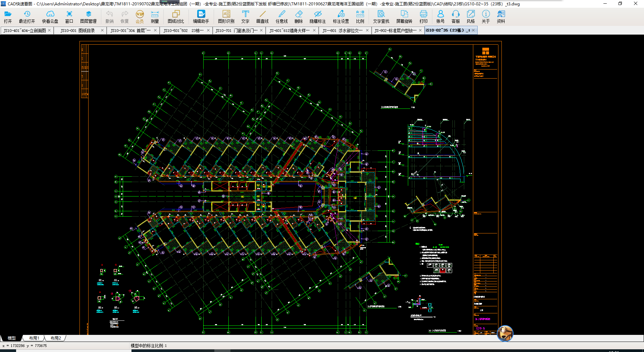Open 图层管理 layer manager
644x352 pixels.
pyautogui.click(x=88, y=17)
